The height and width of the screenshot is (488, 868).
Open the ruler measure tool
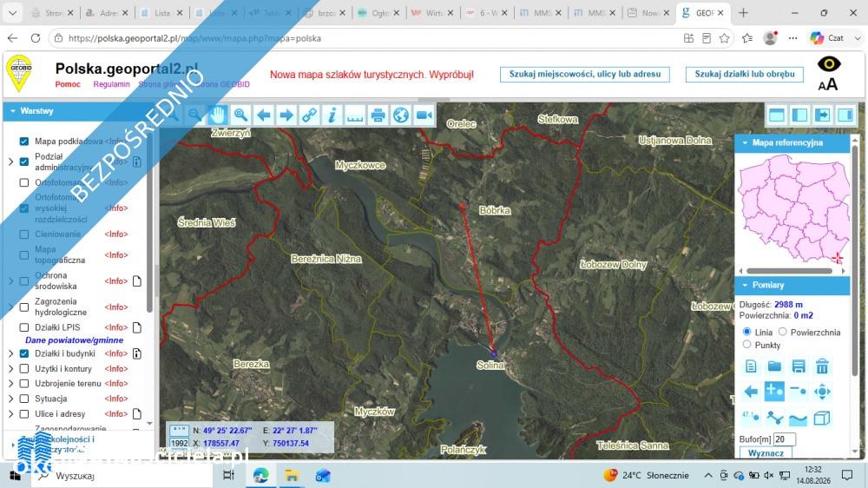click(355, 115)
